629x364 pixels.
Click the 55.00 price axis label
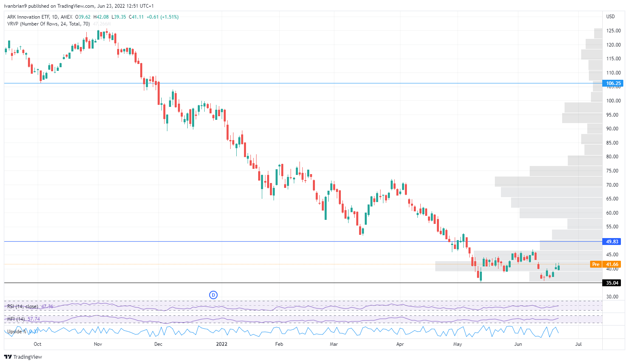(612, 227)
